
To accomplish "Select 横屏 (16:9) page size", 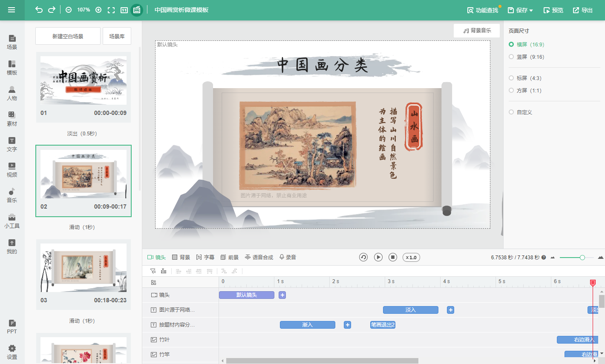I will [527, 44].
